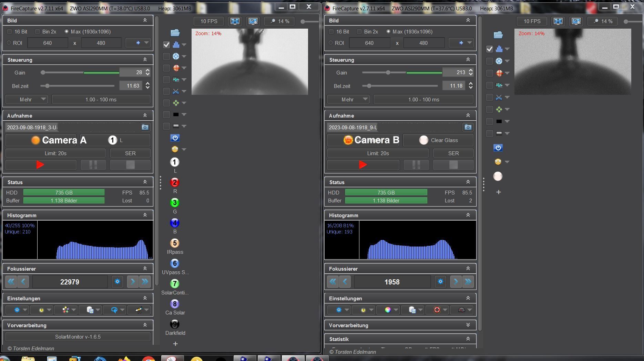Select Max (1936x1096) radio in Camera B

point(388,31)
